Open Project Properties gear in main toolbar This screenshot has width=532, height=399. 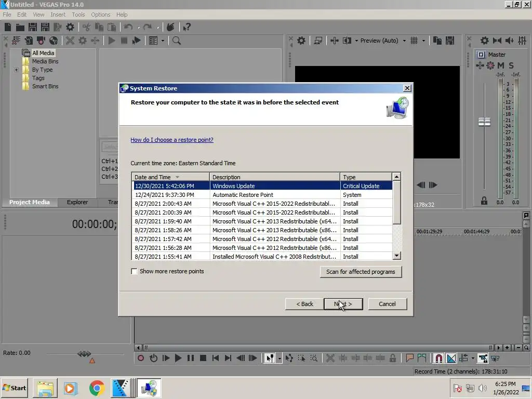tap(70, 27)
